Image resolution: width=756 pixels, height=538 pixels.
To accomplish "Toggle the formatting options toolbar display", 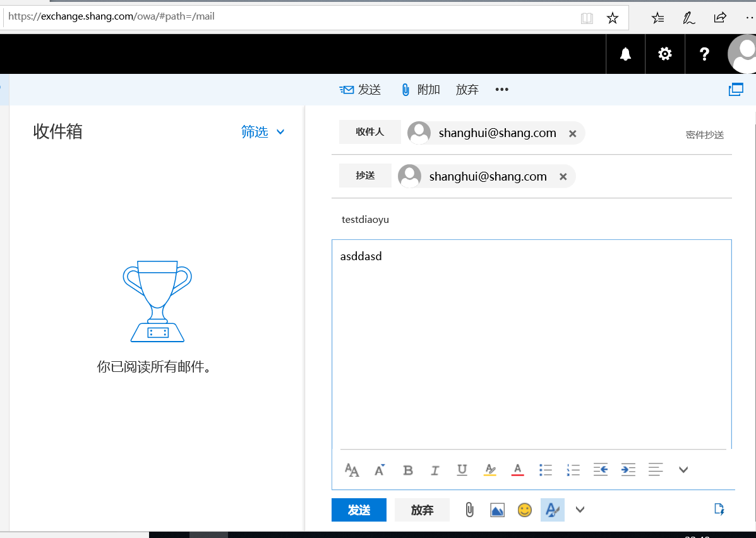I will pos(552,510).
